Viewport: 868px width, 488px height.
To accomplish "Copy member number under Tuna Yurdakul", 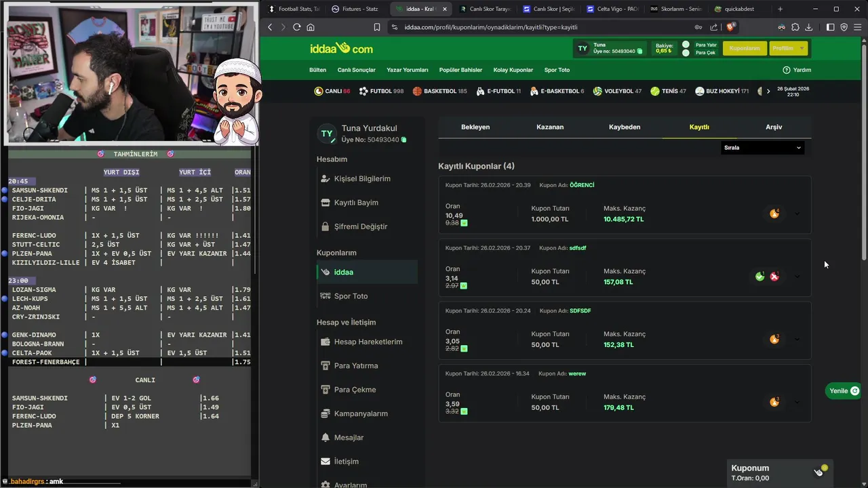I will 403,140.
